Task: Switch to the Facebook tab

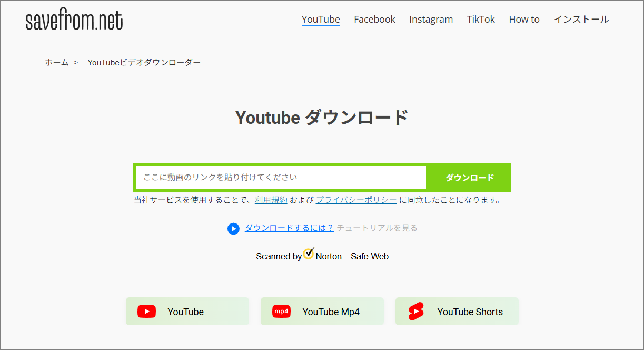Action: tap(374, 19)
